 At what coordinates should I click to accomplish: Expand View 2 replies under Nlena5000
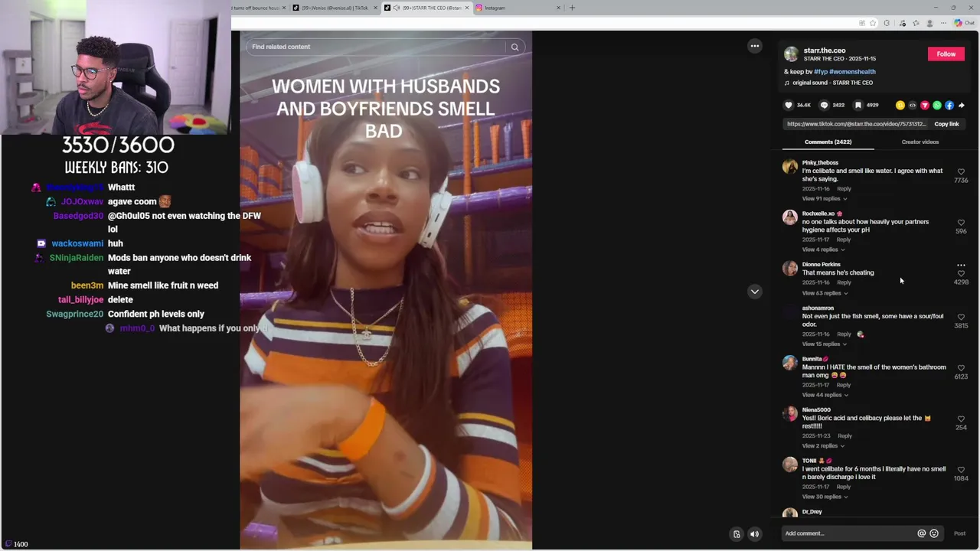823,446
